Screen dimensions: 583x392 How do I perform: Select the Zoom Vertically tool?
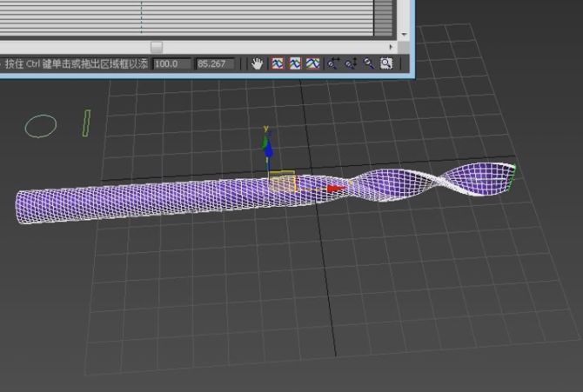[x=351, y=63]
